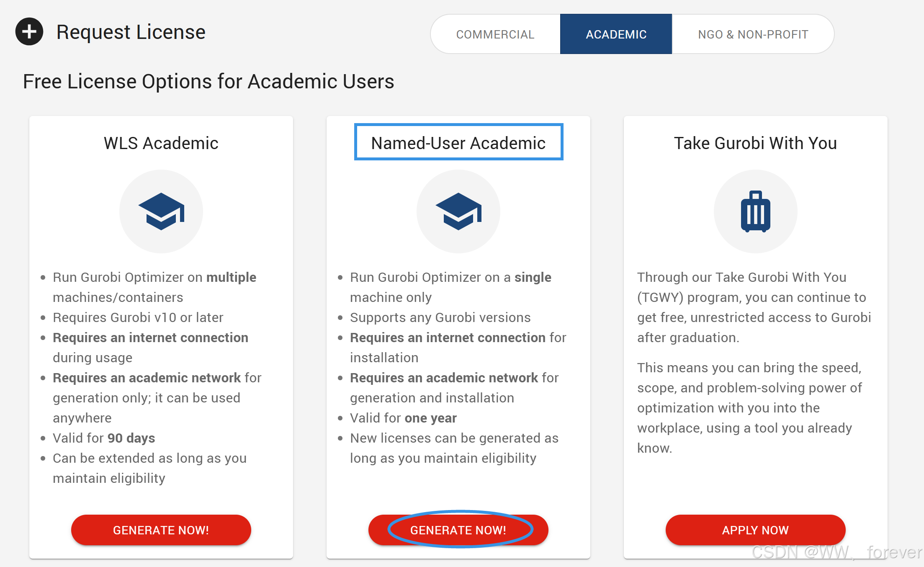The image size is (924, 567).
Task: Click the WLS Academic graduation cap icon
Action: pyautogui.click(x=161, y=211)
